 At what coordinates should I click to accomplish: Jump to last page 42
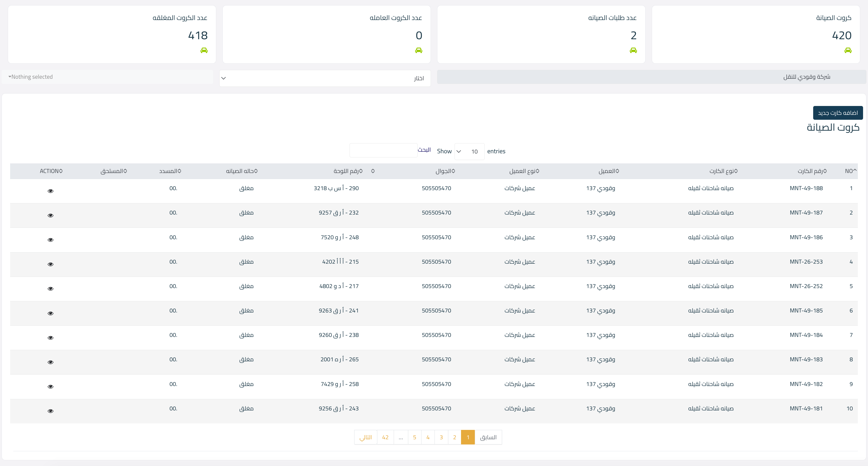click(385, 437)
